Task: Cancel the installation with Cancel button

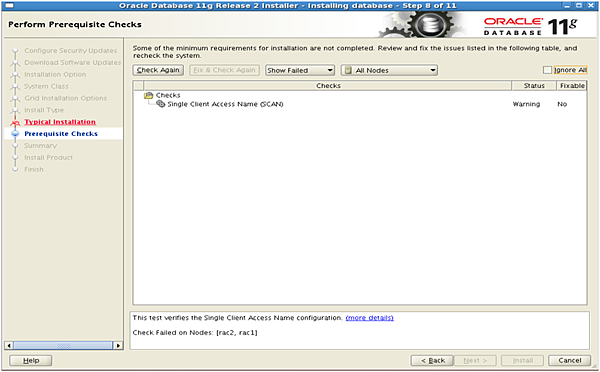Action: tap(569, 361)
